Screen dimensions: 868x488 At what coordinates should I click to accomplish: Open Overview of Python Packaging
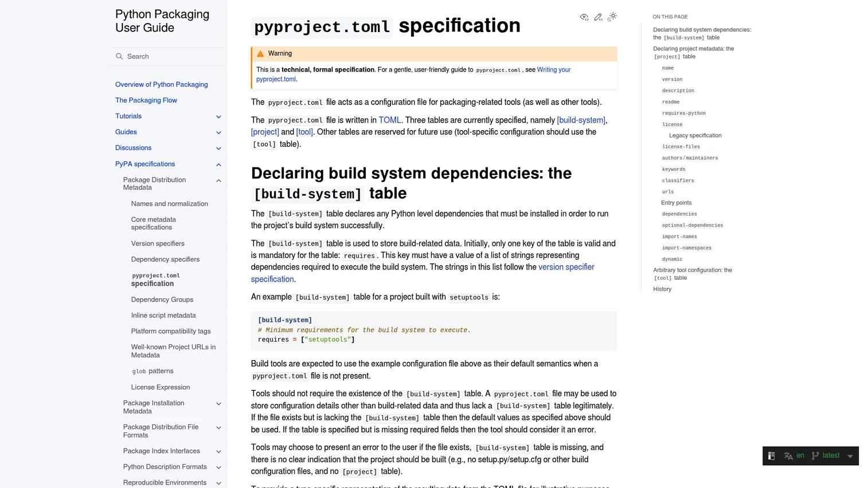161,84
